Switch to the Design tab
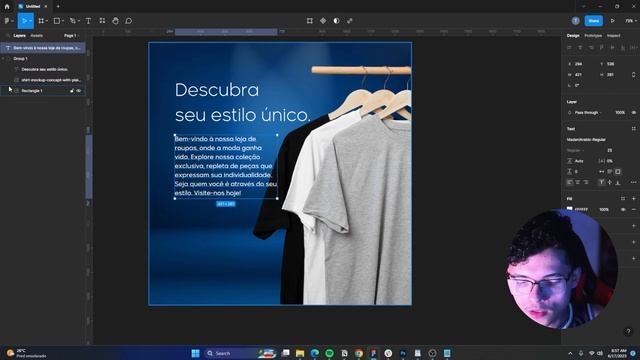Viewport: 640px width, 360px height. (573, 36)
